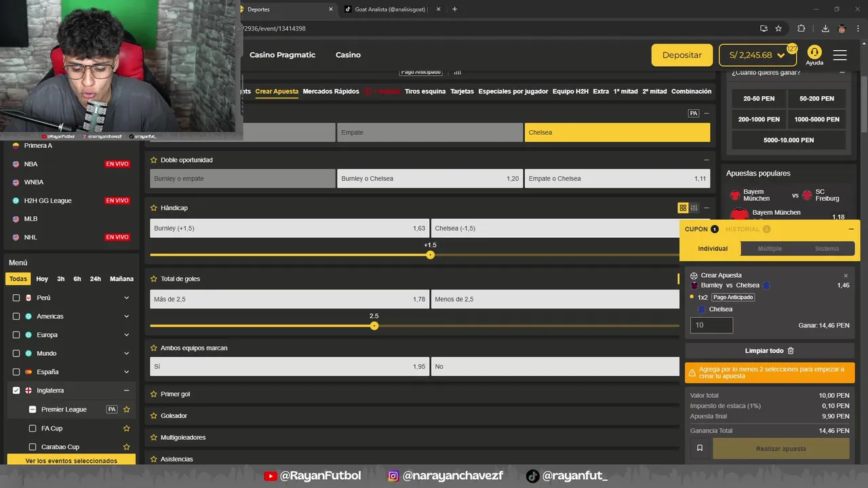Click the PA badge in 1x2 header
Viewport: 868px width, 488px height.
tap(693, 113)
